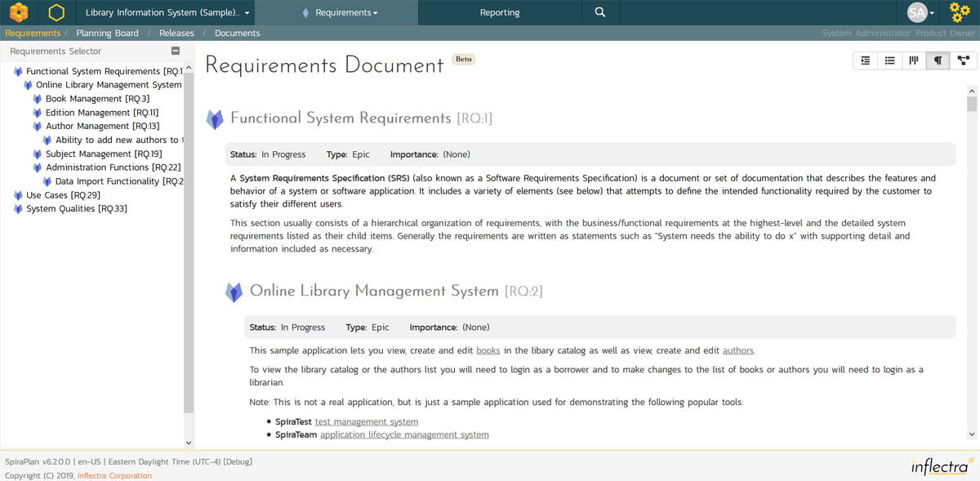Screen dimensions: 980x481
Task: Open the yellow gears administration menu
Action: [x=960, y=12]
